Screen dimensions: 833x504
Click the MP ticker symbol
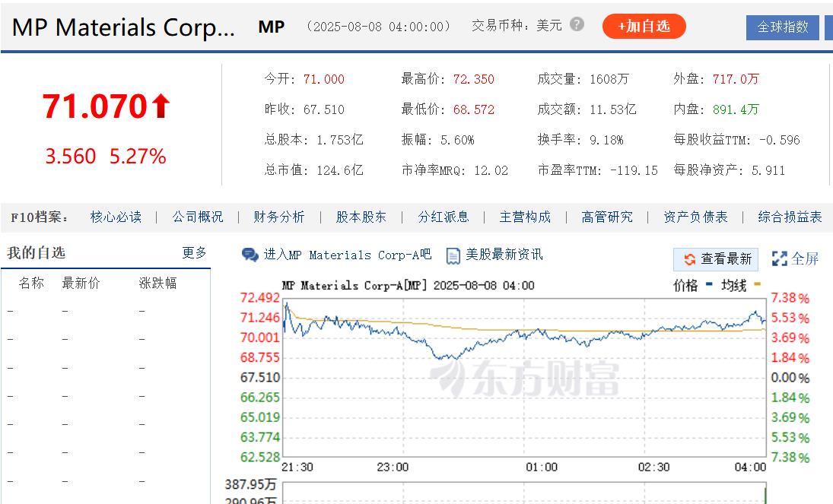tap(272, 27)
